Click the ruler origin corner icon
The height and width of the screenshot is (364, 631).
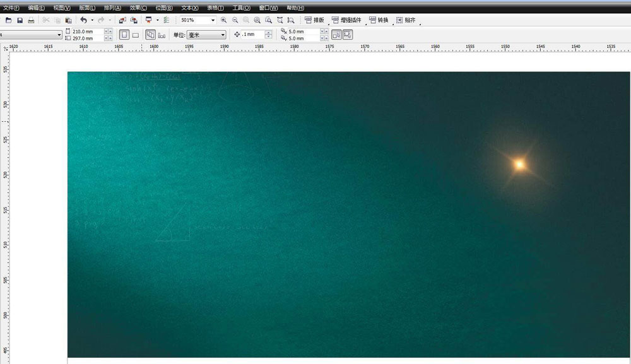(5, 48)
